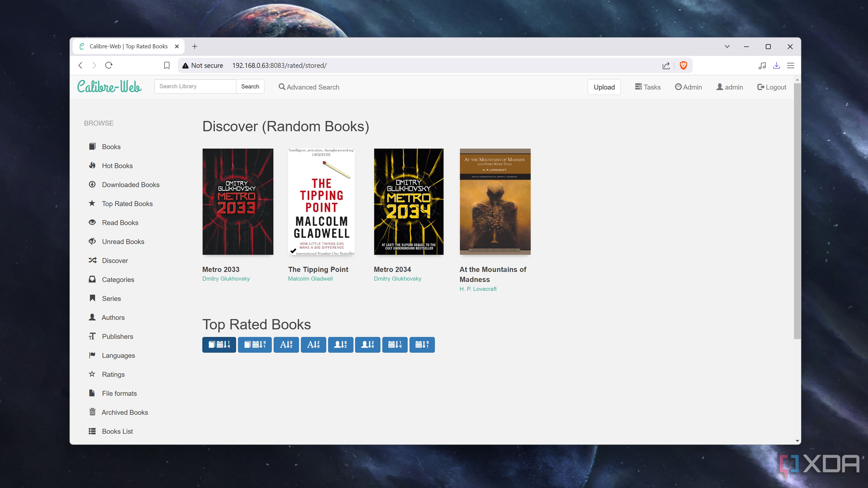Click Logout

tap(772, 87)
